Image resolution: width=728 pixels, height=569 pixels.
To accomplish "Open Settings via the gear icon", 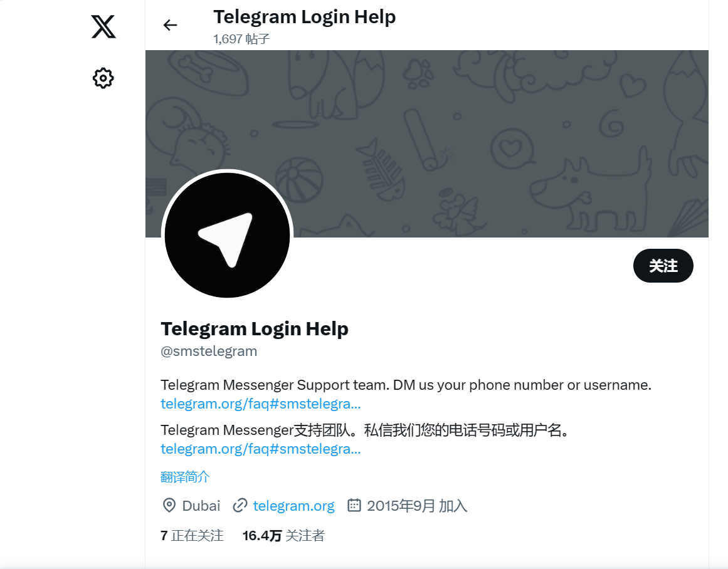I will [102, 78].
